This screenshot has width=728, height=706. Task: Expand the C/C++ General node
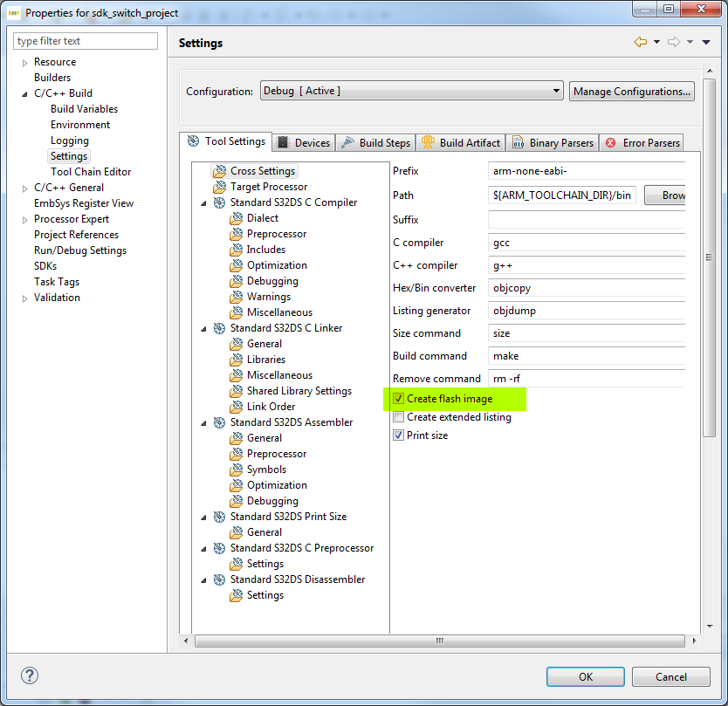(24, 188)
